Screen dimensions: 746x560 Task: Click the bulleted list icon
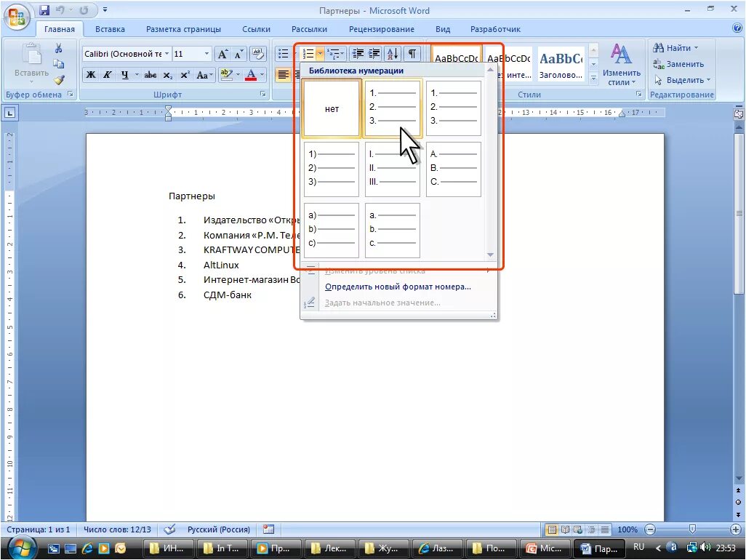(284, 54)
